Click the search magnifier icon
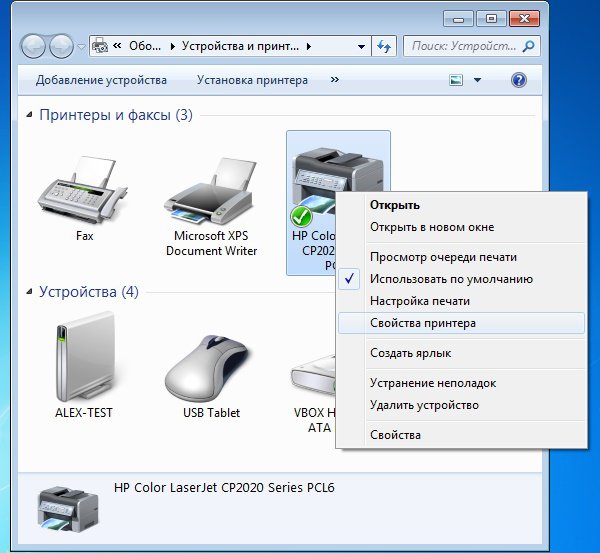 click(528, 46)
